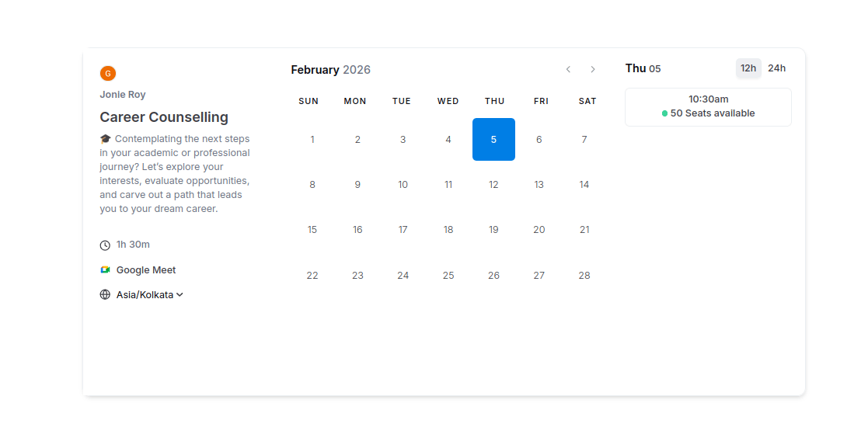The height and width of the screenshot is (424, 868).
Task: Pick February 2 date
Action: click(x=357, y=140)
